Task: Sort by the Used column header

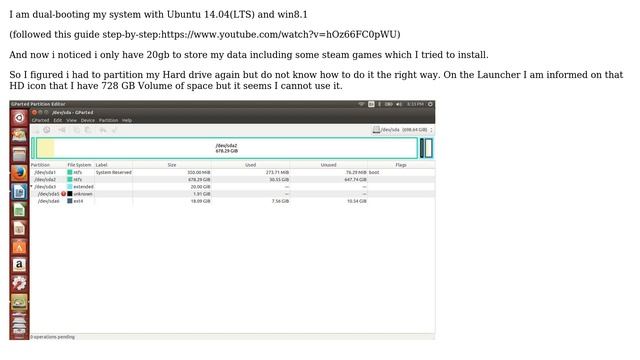Action: [251, 165]
